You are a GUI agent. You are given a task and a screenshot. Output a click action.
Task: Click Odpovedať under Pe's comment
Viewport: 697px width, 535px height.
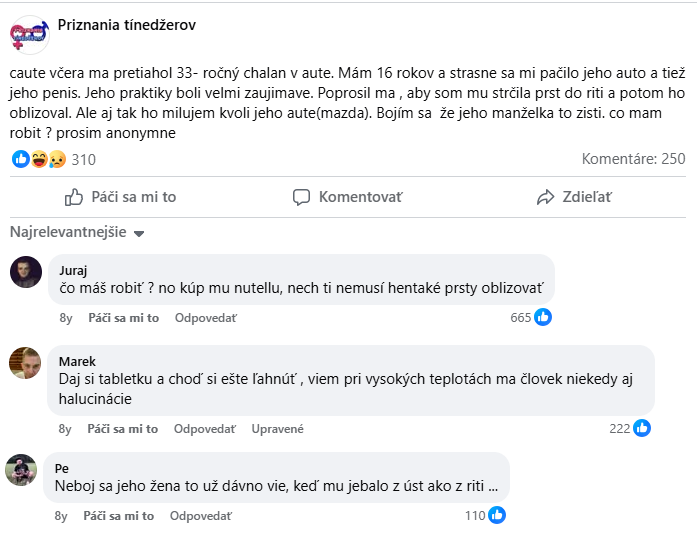tap(200, 516)
